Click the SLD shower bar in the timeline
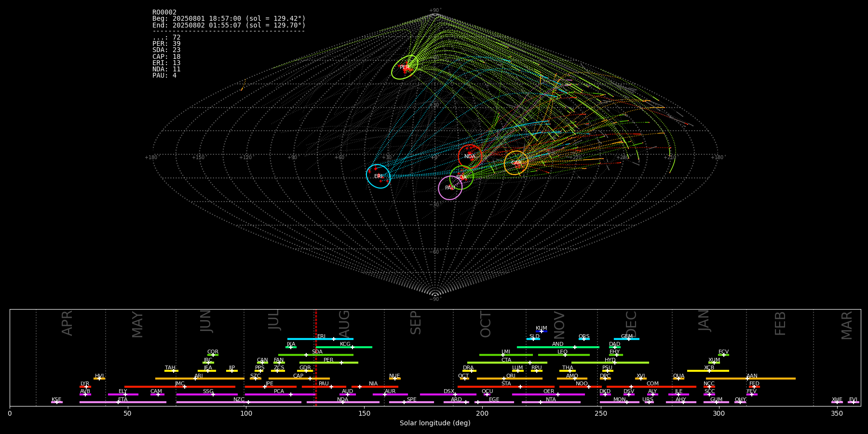Image resolution: width=868 pixels, height=434 pixels. pos(533,339)
